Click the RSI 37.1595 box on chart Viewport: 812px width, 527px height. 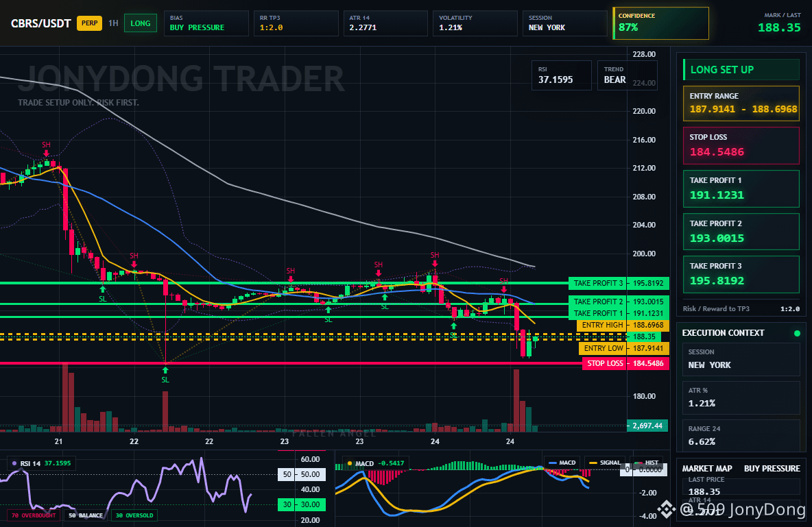pos(562,75)
